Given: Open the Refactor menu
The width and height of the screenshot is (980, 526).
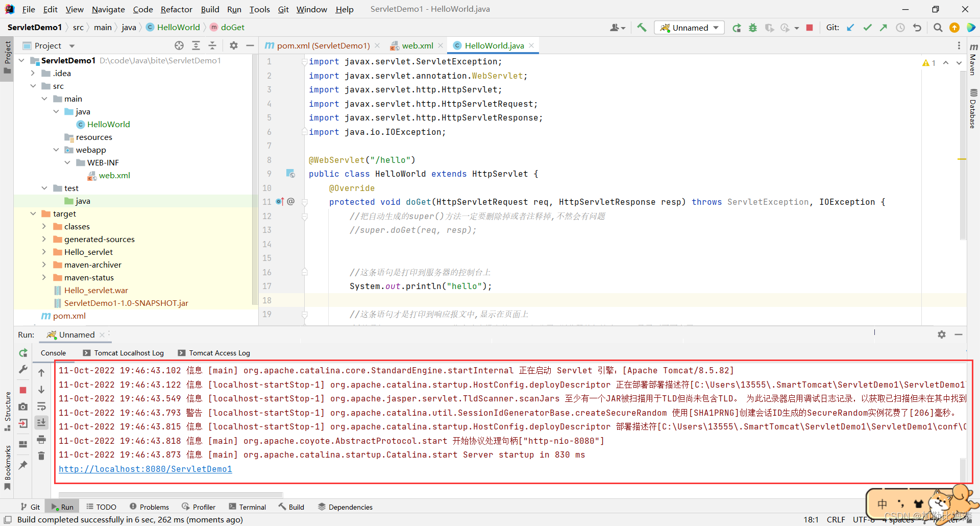Looking at the screenshot, I should point(176,9).
